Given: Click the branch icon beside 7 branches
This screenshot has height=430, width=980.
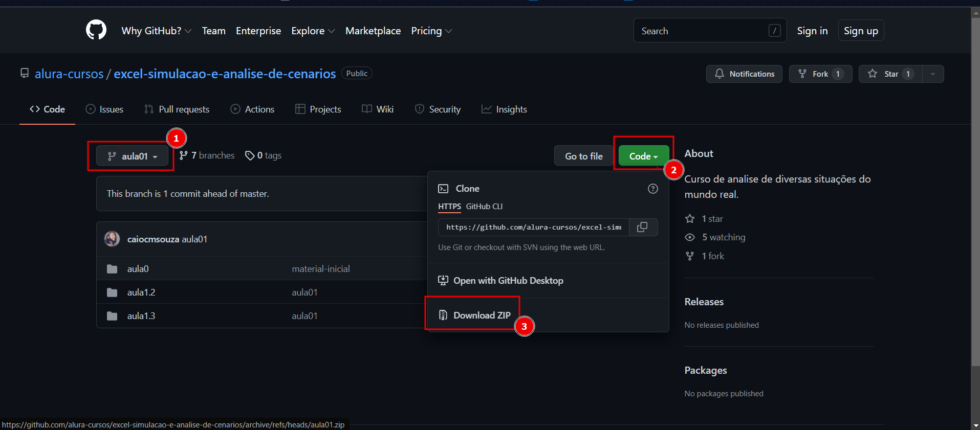Looking at the screenshot, I should pyautogui.click(x=183, y=155).
